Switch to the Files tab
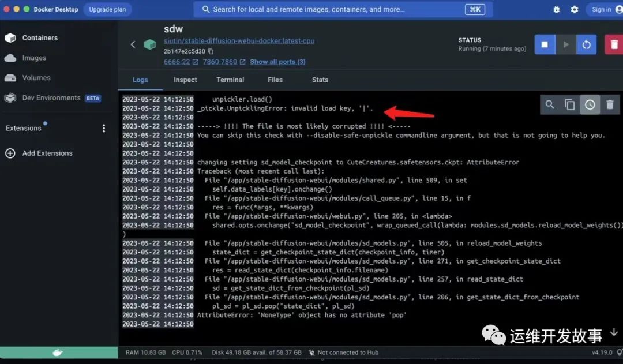623x364 pixels. (x=275, y=80)
